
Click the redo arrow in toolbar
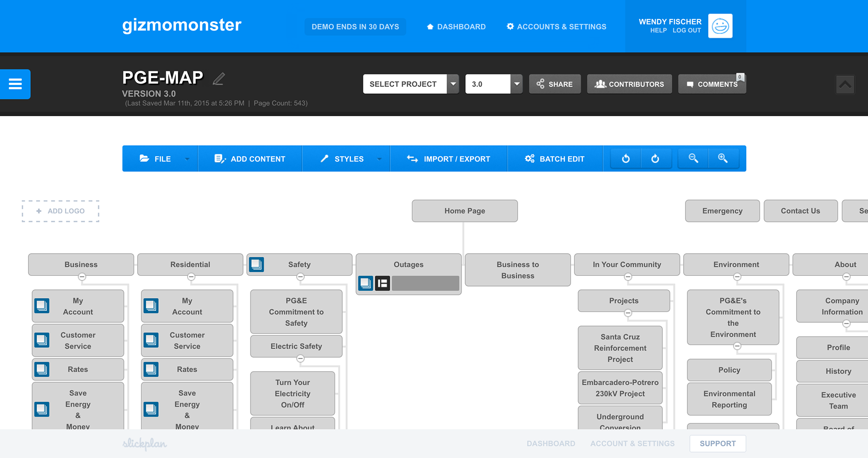point(655,159)
